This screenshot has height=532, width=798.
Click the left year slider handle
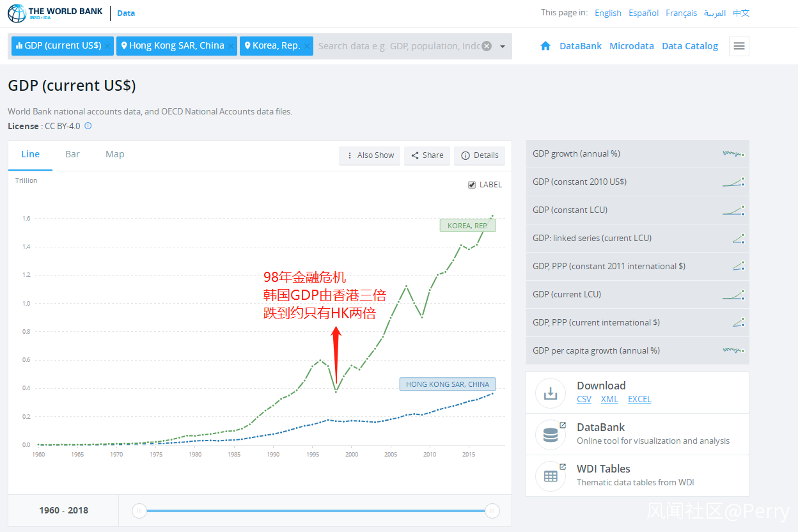[139, 510]
